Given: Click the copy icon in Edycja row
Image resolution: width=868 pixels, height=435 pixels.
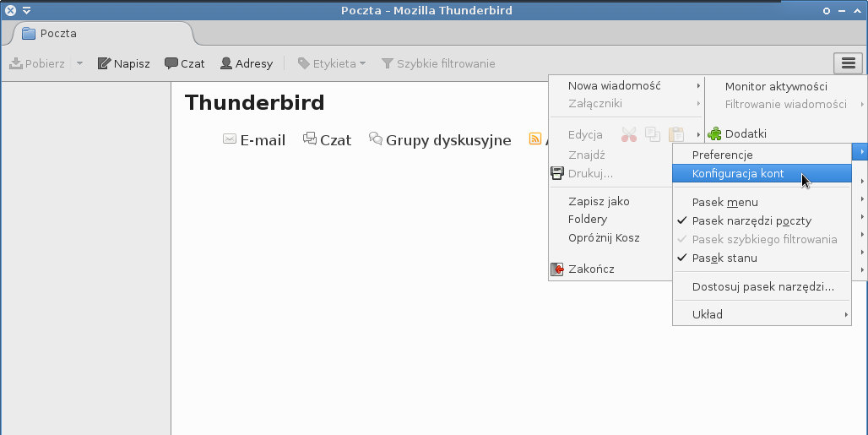Looking at the screenshot, I should pos(653,134).
